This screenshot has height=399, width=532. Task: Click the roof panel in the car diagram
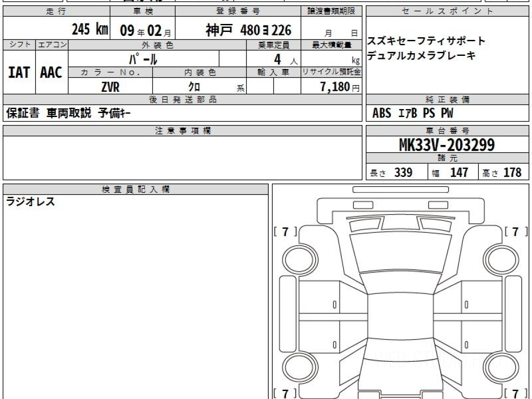point(400,320)
